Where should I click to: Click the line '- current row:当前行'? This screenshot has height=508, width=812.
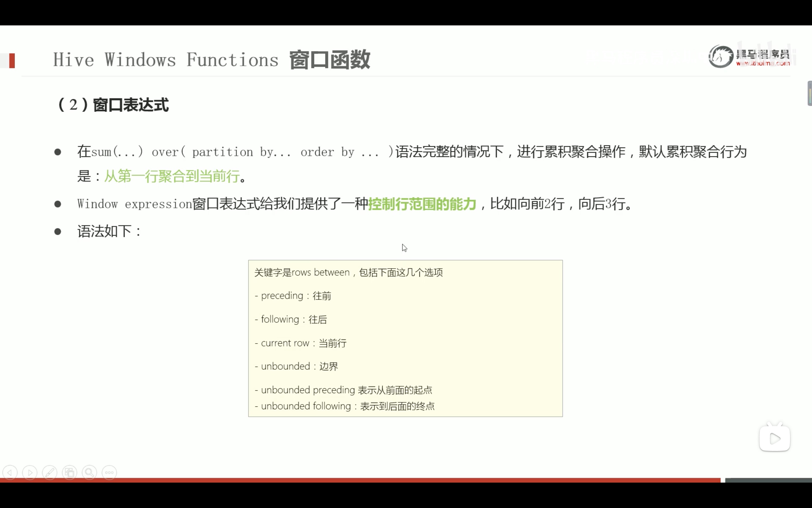click(x=300, y=343)
